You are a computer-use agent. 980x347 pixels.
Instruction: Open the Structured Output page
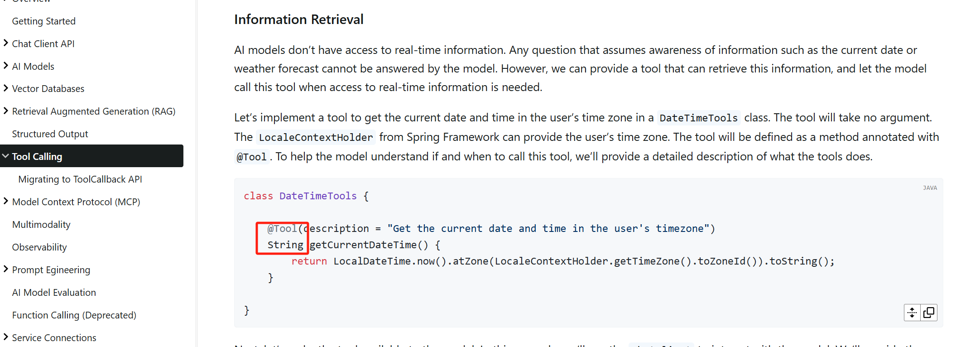point(50,134)
